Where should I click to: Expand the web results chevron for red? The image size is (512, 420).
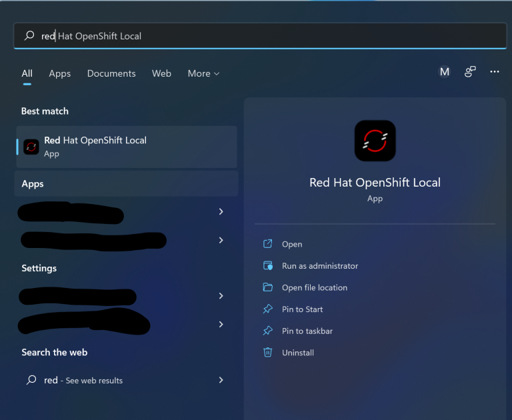221,380
